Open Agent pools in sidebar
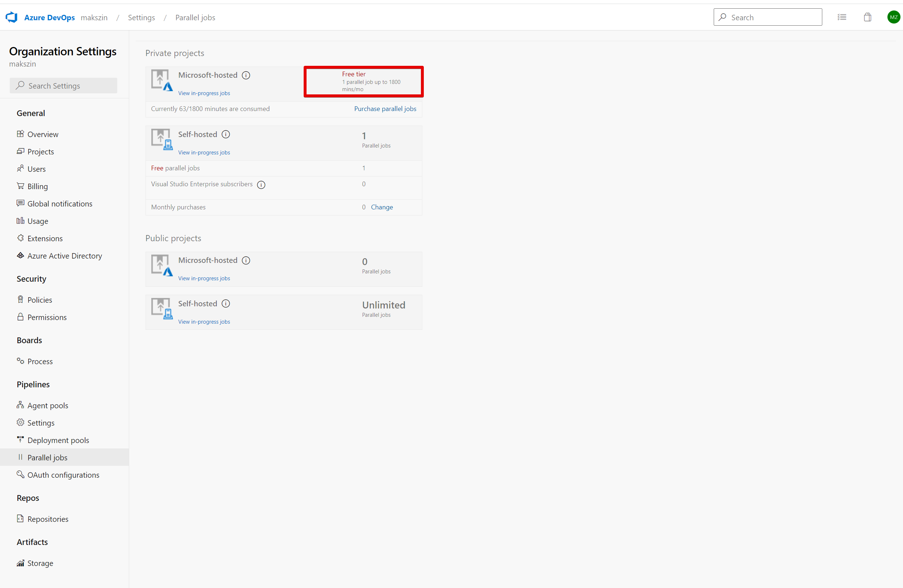 48,405
